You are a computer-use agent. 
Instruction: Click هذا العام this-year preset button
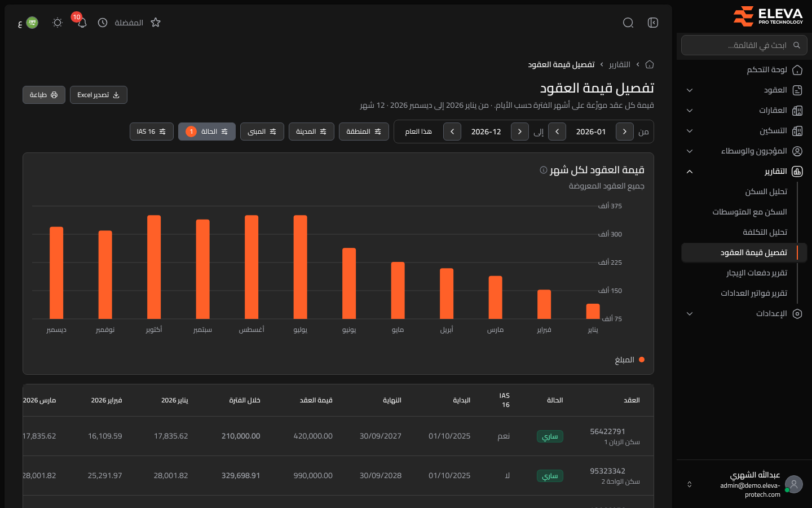[x=418, y=132]
